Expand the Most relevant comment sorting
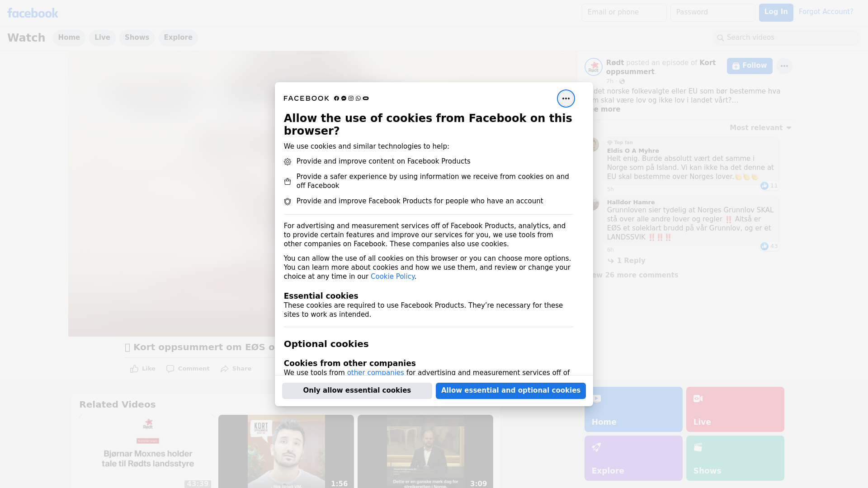Screen dimensions: 868x488 click(760, 128)
